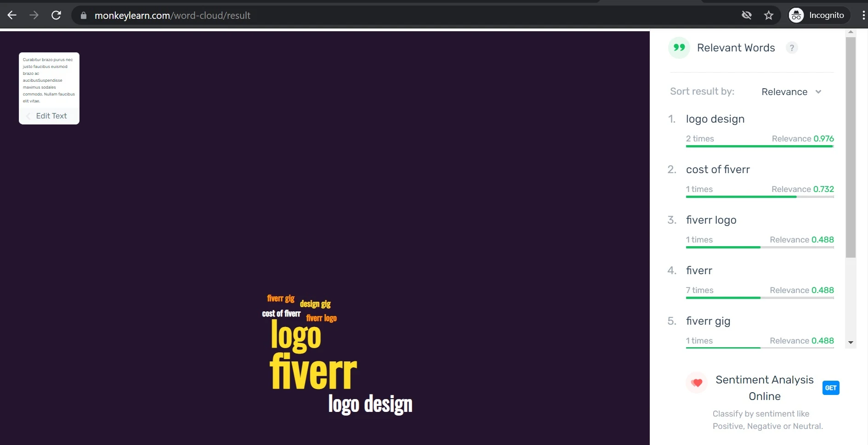Click the green quotation marks icon
868x445 pixels.
tap(679, 47)
